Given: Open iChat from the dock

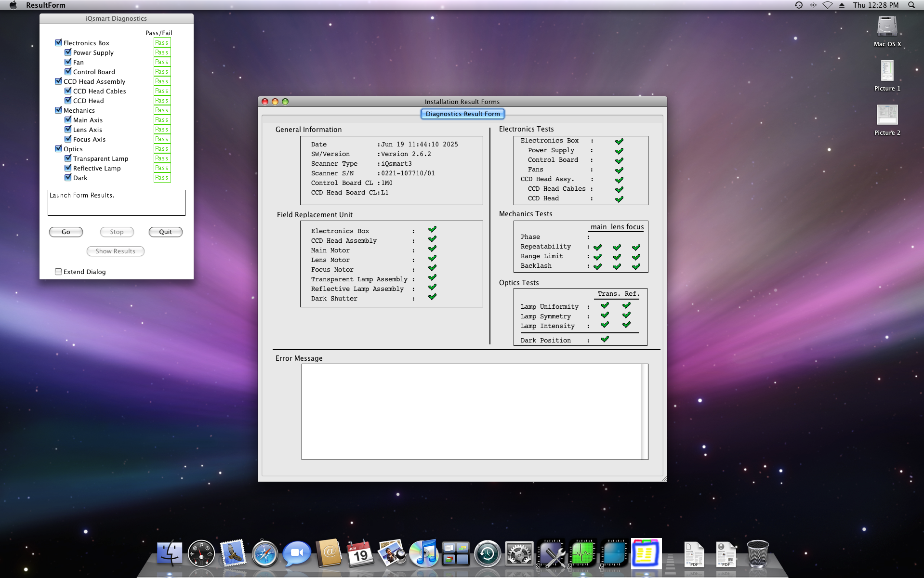Looking at the screenshot, I should pos(297,553).
